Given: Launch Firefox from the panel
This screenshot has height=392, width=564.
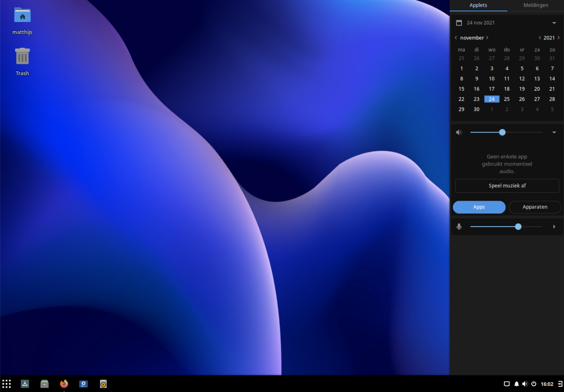Looking at the screenshot, I should 64,384.
